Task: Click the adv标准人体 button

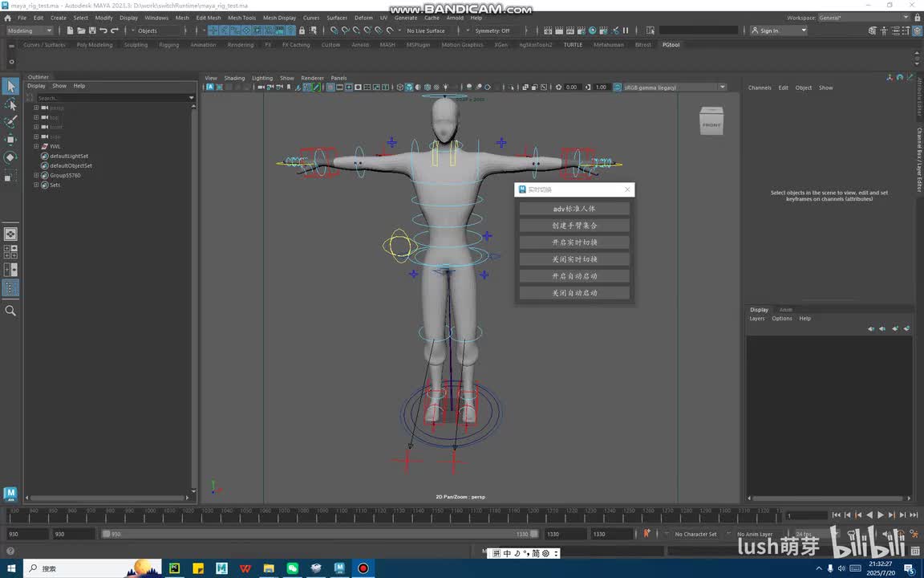Action: (x=574, y=209)
